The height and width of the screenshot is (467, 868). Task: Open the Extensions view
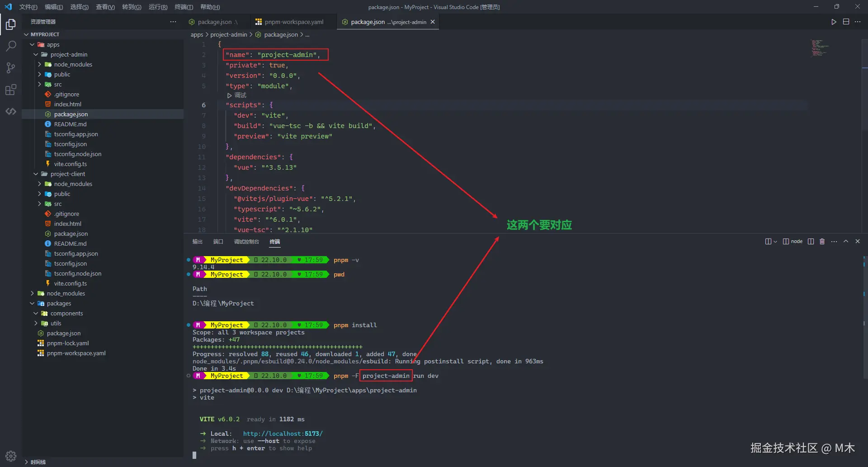(11, 90)
